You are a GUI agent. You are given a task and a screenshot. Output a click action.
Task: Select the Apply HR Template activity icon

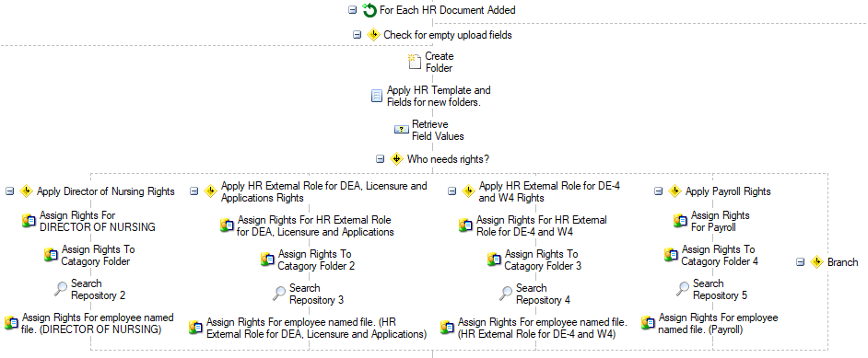click(377, 96)
